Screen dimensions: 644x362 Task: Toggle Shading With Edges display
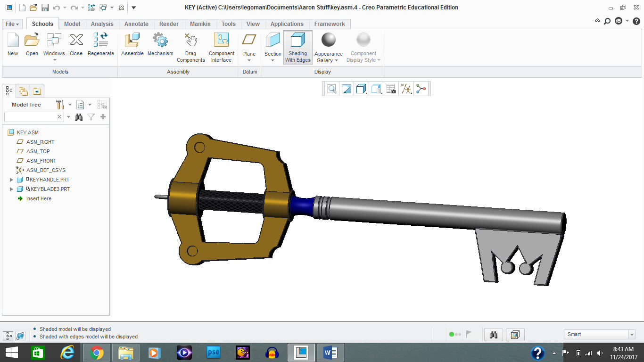click(x=298, y=48)
